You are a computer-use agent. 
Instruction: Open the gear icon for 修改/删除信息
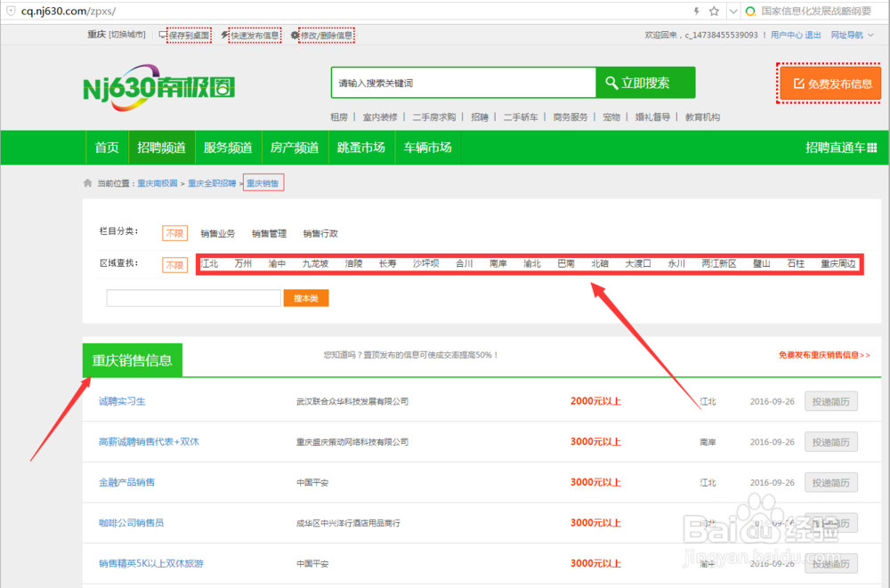(x=295, y=33)
